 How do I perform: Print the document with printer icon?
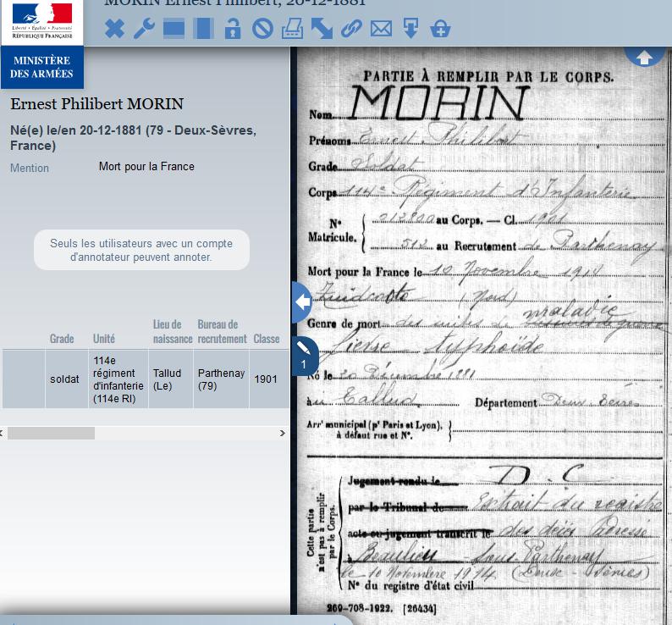292,29
